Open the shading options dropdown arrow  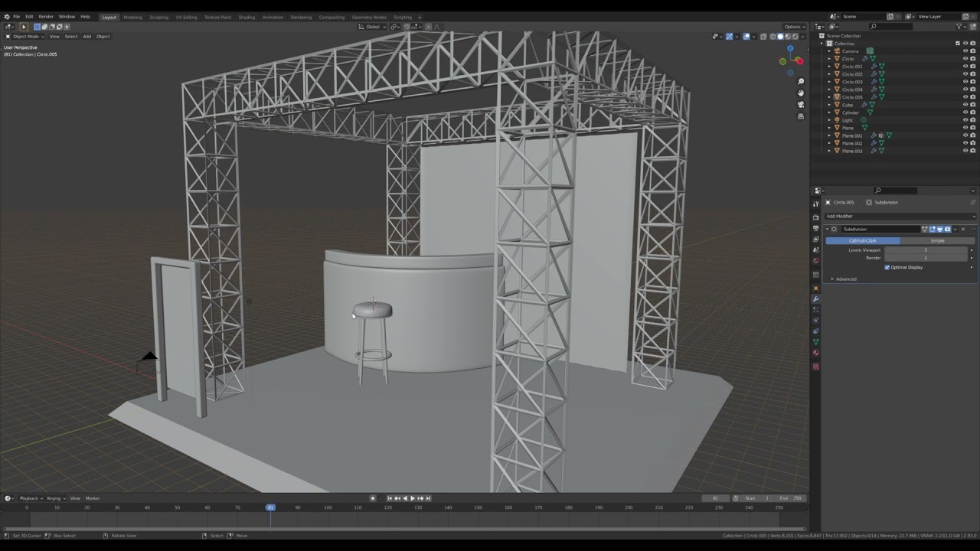[x=802, y=36]
